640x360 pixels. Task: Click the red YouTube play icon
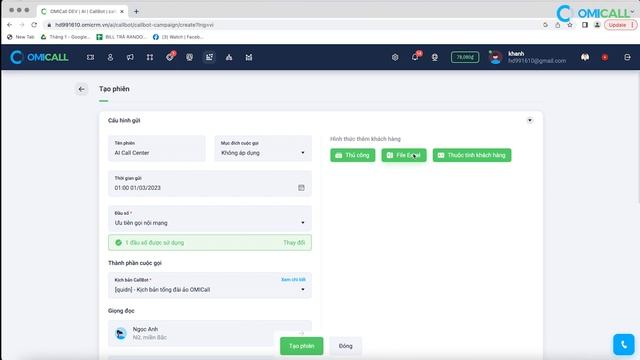click(605, 58)
